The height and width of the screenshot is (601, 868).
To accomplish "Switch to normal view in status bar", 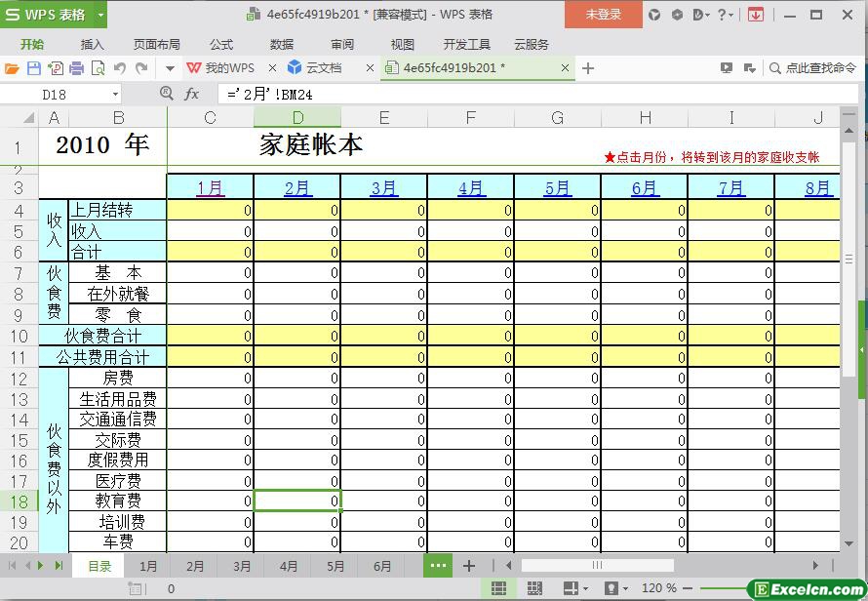I will [x=498, y=588].
